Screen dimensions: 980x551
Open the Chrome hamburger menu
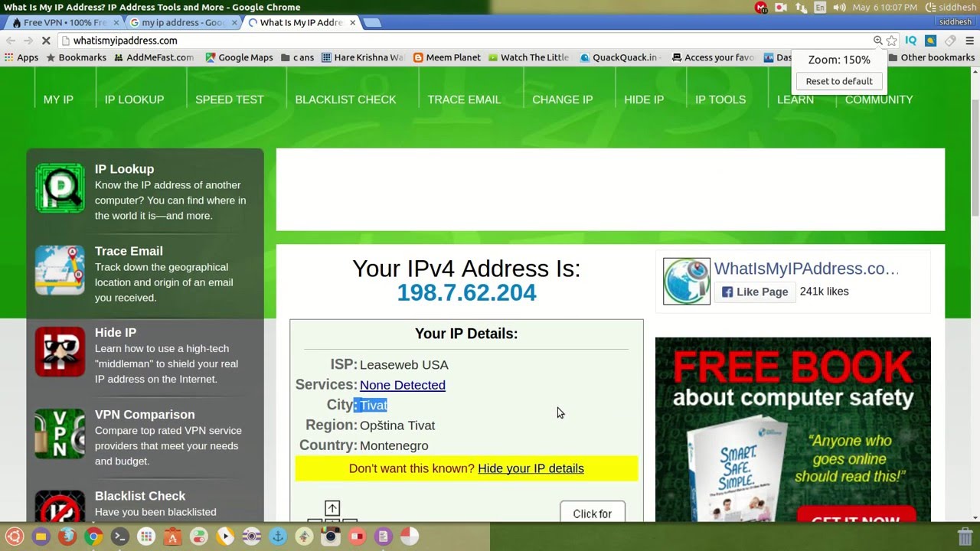969,41
